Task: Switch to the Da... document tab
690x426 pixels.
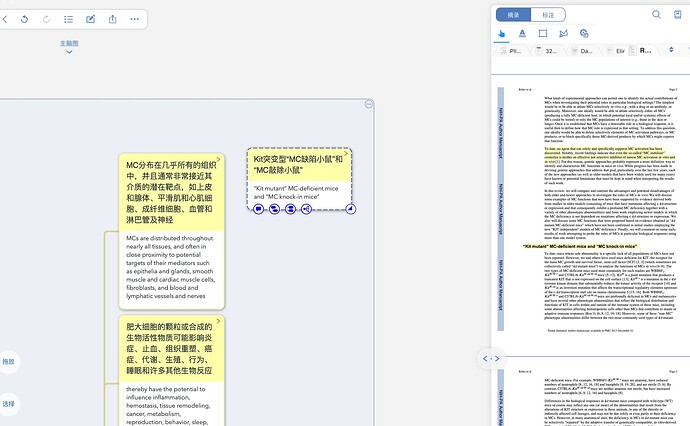Action: tap(582, 51)
